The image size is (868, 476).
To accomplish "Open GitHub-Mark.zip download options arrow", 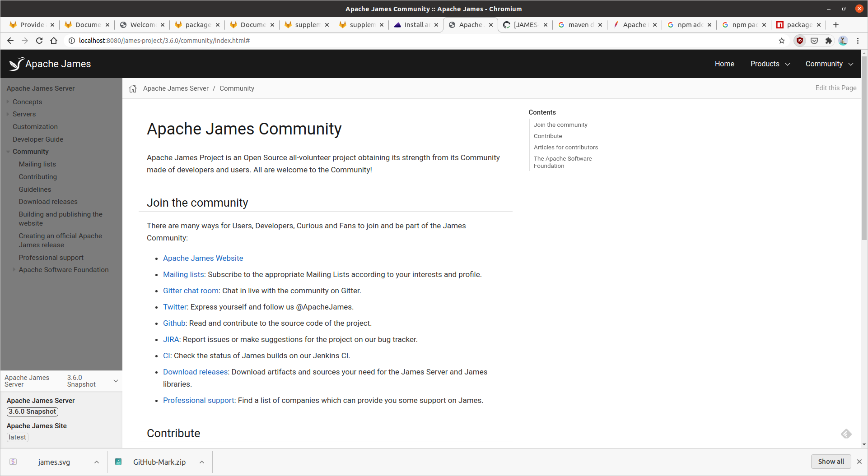I will (x=202, y=462).
